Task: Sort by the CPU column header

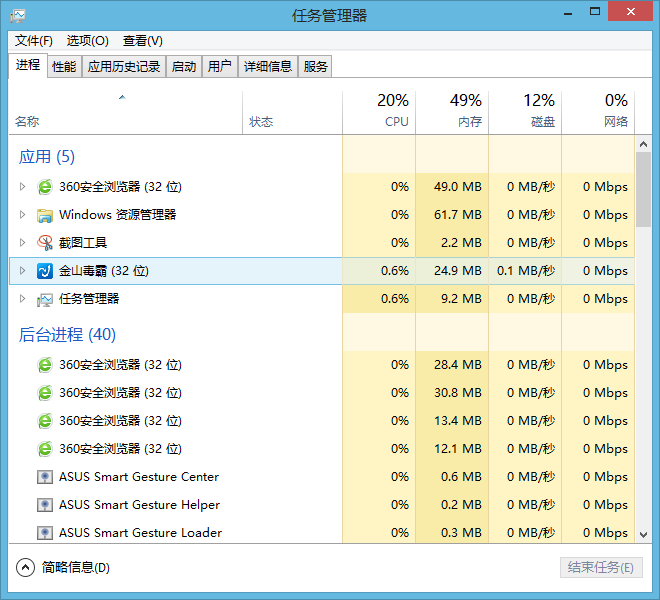Action: (379, 113)
